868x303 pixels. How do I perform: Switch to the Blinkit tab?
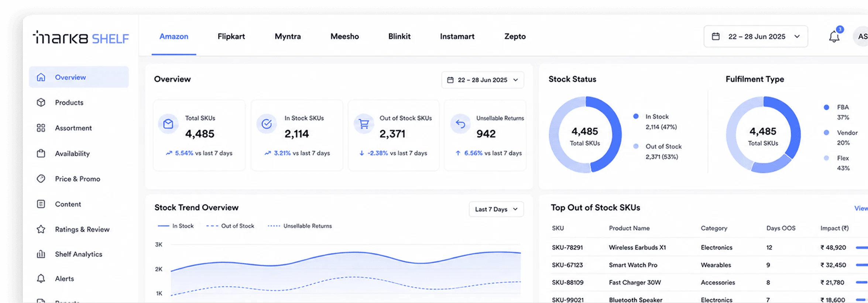point(399,36)
